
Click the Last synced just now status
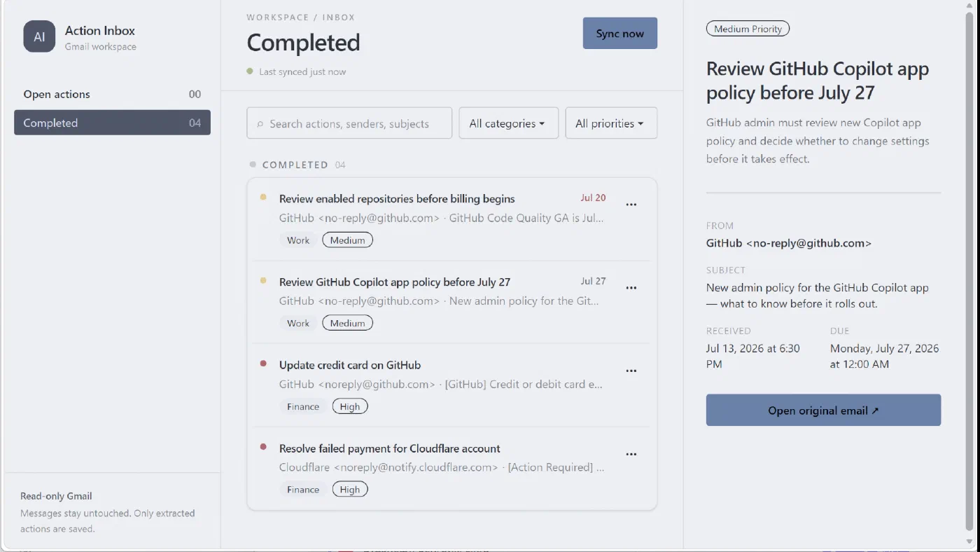point(302,72)
